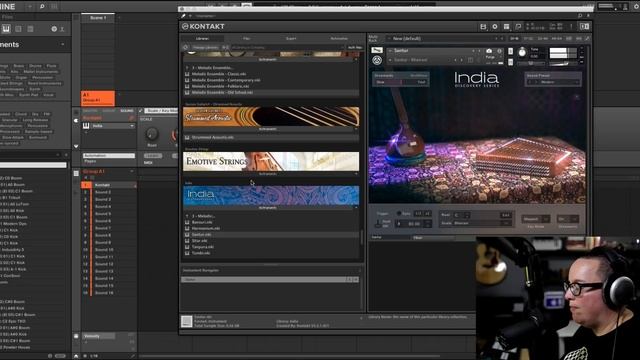This screenshot has height=360, width=640.
Task: Select Drums tag in Maschine browser
Action: [36, 66]
